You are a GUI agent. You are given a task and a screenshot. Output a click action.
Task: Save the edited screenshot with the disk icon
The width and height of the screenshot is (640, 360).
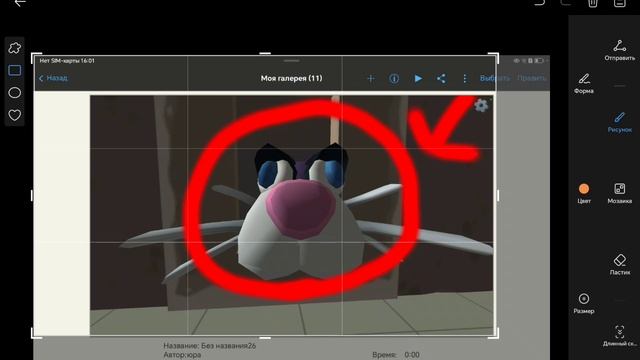click(620, 3)
